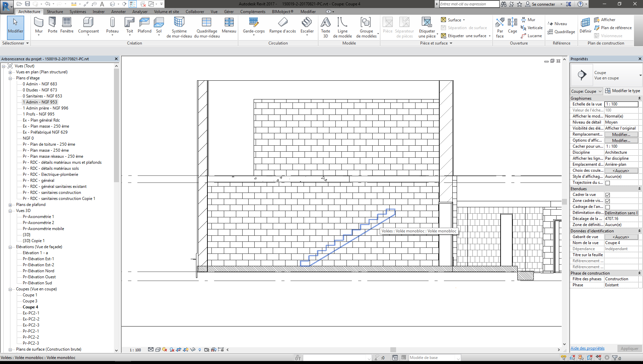The height and width of the screenshot is (364, 643).
Task: Open the Aide des propriétés link
Action: click(x=587, y=348)
